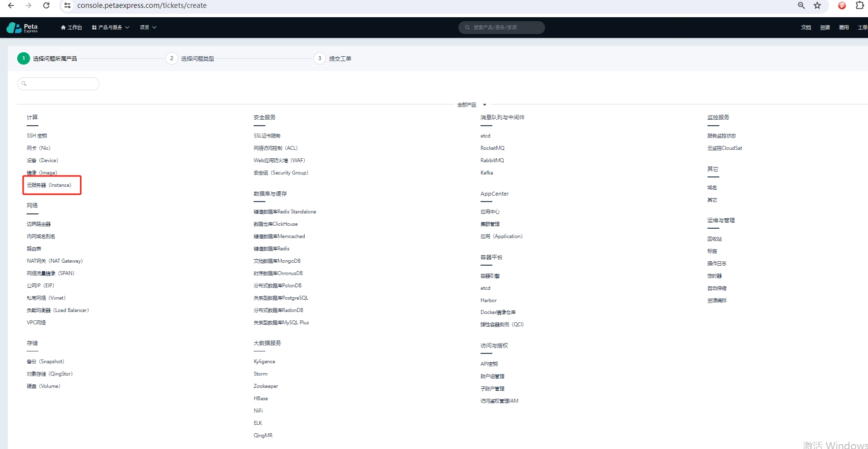Click the product filter search field
Viewport: 868px width, 449px height.
(x=58, y=84)
